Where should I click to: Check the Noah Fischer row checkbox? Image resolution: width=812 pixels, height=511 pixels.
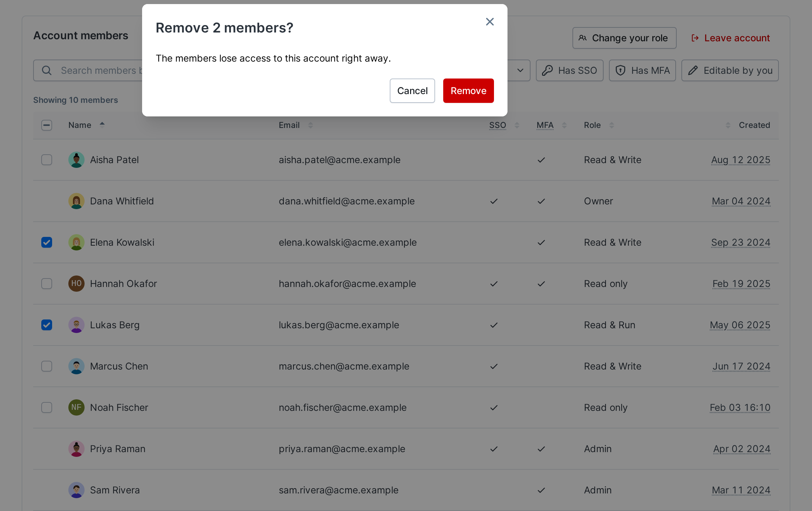coord(47,407)
